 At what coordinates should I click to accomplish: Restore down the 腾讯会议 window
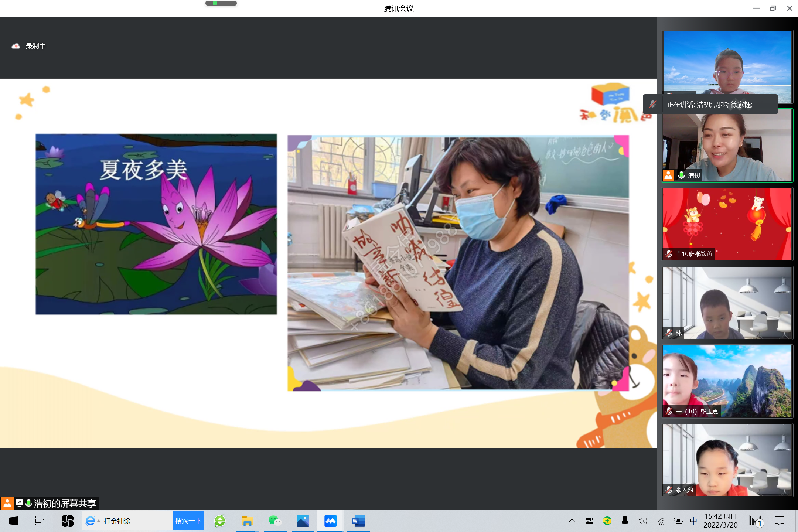pyautogui.click(x=773, y=8)
